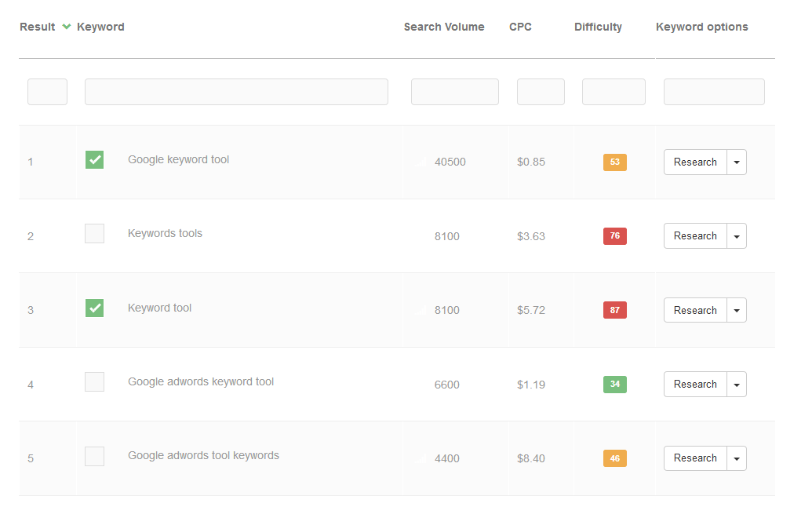
Task: Click the CPC value $5.72
Action: 531,310
